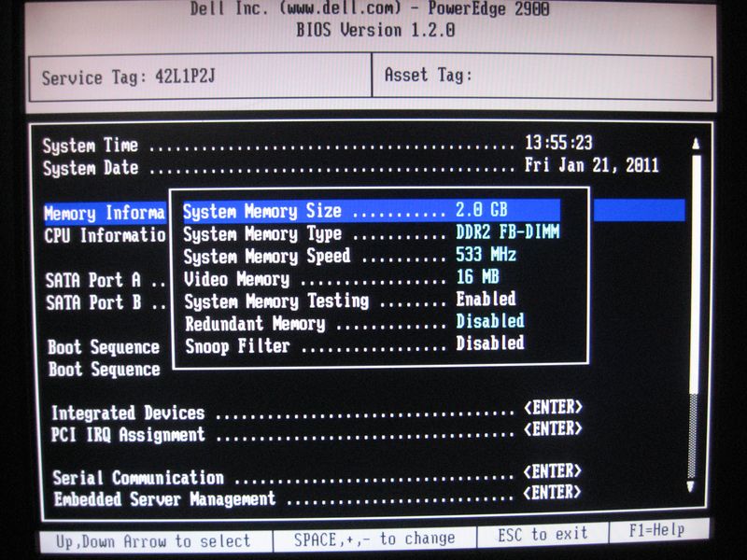Viewport: 747px width, 560px height.
Task: Select the CPU Information menu entry
Action: [x=105, y=235]
